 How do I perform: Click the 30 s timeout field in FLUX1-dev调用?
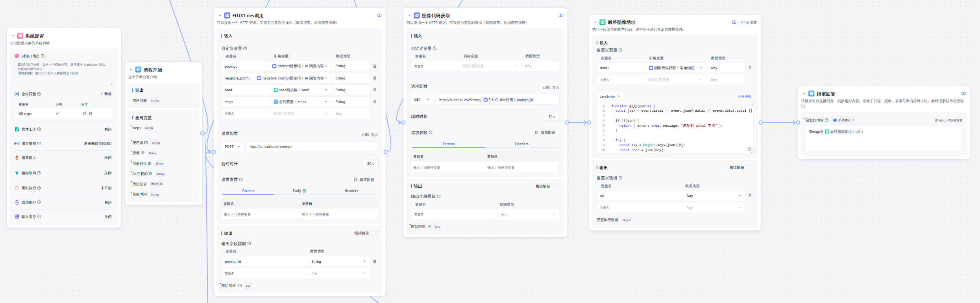(x=370, y=163)
